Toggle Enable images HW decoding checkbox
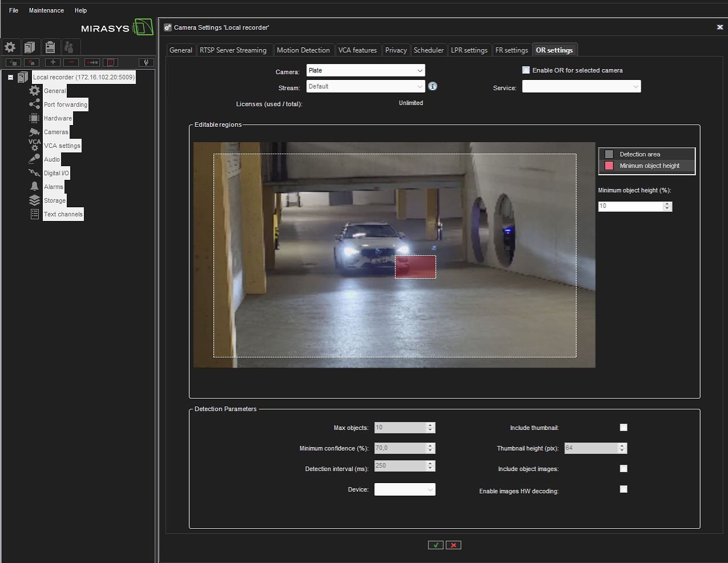Image resolution: width=728 pixels, height=563 pixels. click(x=624, y=489)
